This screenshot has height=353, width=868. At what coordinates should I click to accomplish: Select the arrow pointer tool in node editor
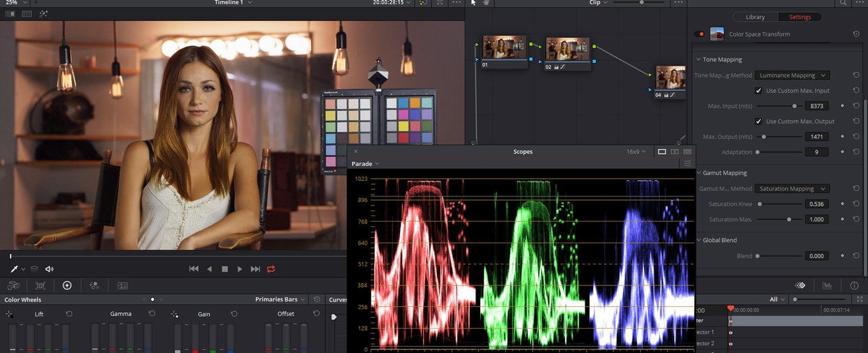473,3
